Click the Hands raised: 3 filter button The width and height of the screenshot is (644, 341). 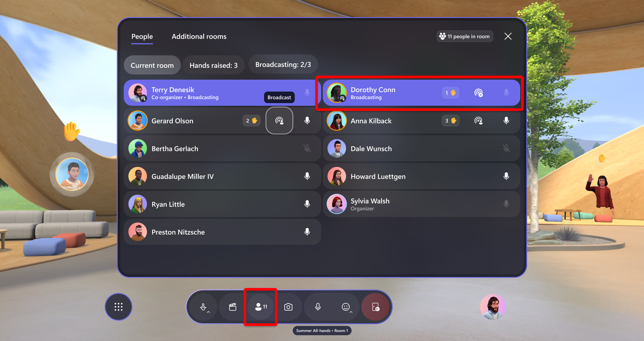(214, 65)
